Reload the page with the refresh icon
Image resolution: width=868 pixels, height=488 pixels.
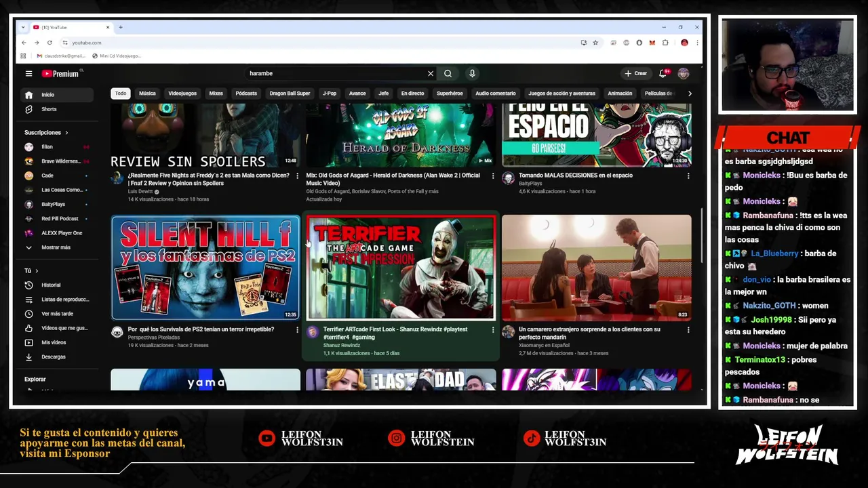tap(50, 43)
